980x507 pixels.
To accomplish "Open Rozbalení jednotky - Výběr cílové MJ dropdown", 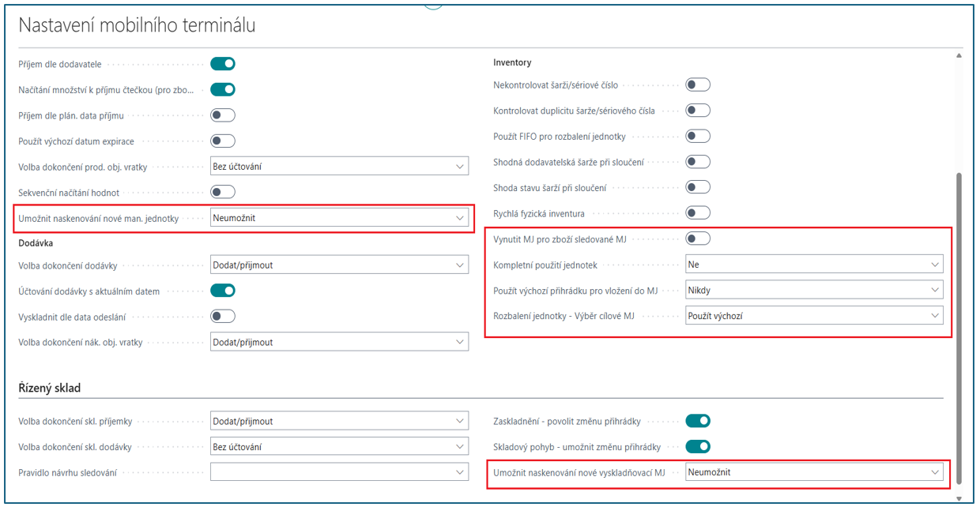I will (x=814, y=316).
